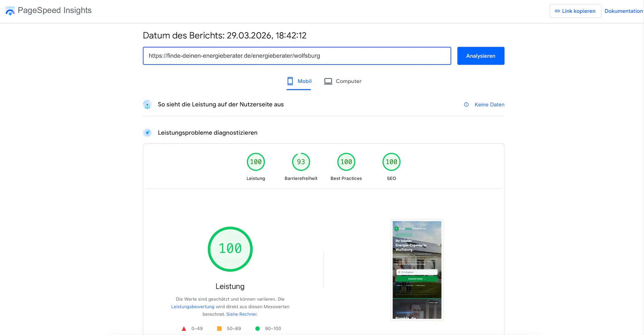
Task: Click the Leistungsprobleme diagnostizieren lab icon
Action: point(147,133)
